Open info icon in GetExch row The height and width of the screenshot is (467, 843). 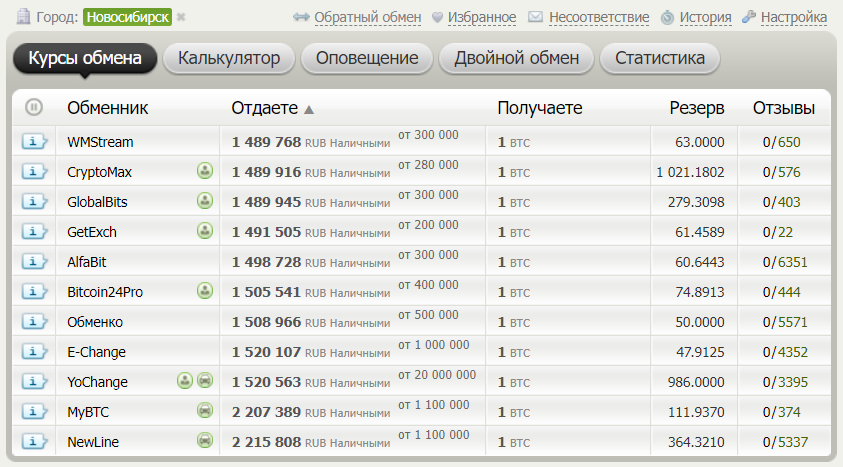coord(34,232)
